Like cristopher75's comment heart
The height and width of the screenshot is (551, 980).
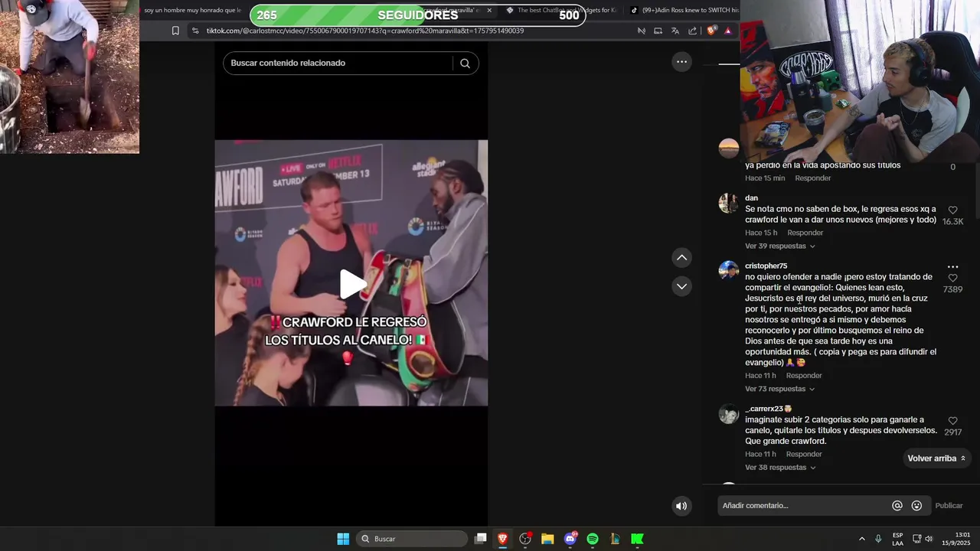[x=952, y=278]
